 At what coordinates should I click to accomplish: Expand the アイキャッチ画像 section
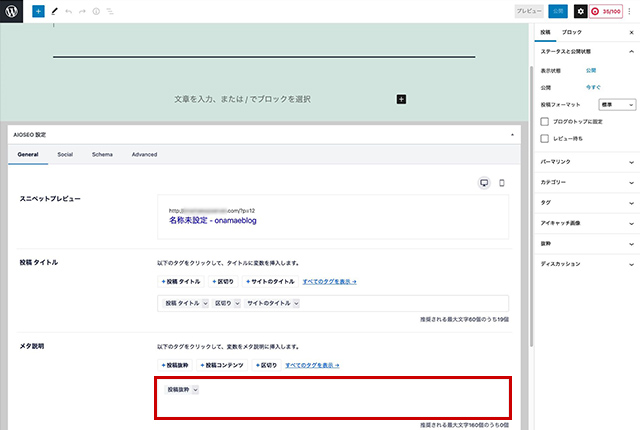(587, 223)
